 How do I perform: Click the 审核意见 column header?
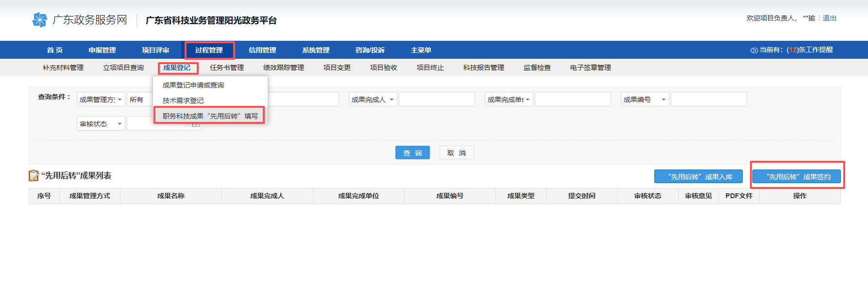pos(698,196)
